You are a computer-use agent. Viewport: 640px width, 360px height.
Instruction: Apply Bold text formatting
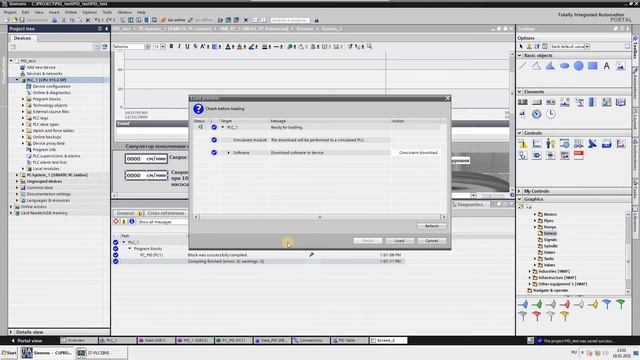[x=171, y=47]
